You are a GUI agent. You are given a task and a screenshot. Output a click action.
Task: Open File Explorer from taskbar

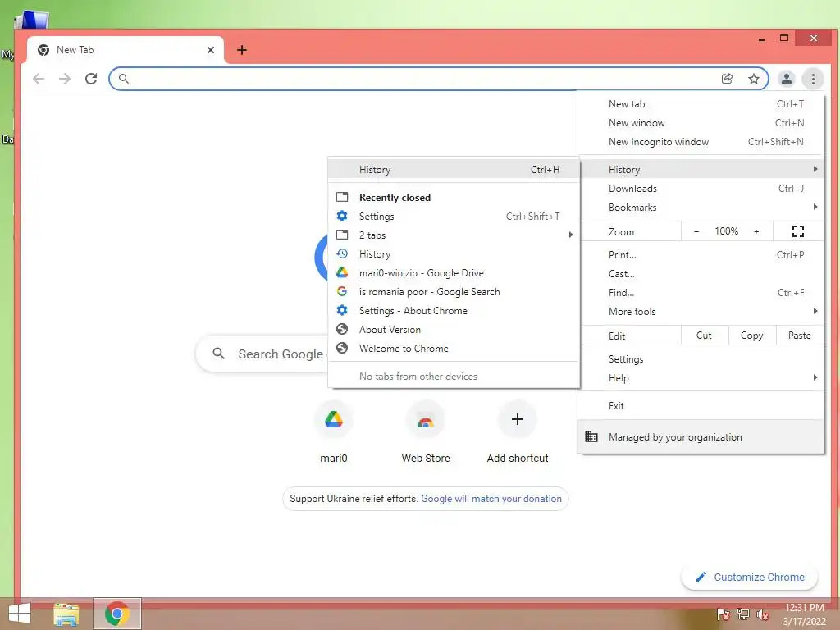[66, 614]
